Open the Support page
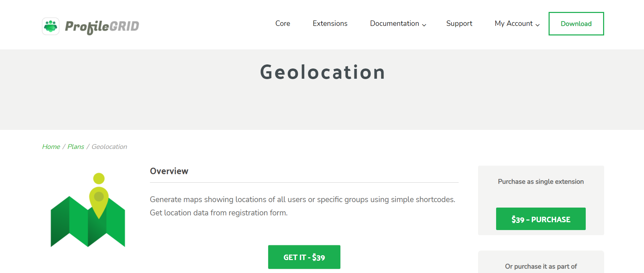Image resolution: width=644 pixels, height=273 pixels. coord(459,24)
